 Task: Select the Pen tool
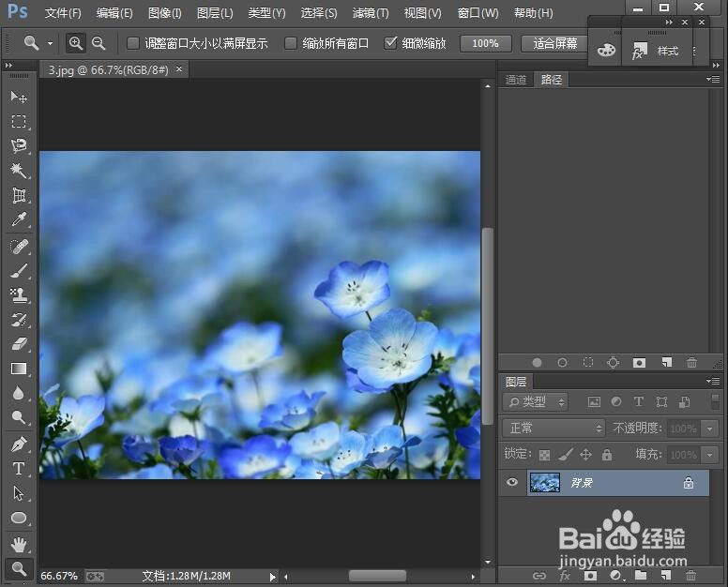[19, 444]
